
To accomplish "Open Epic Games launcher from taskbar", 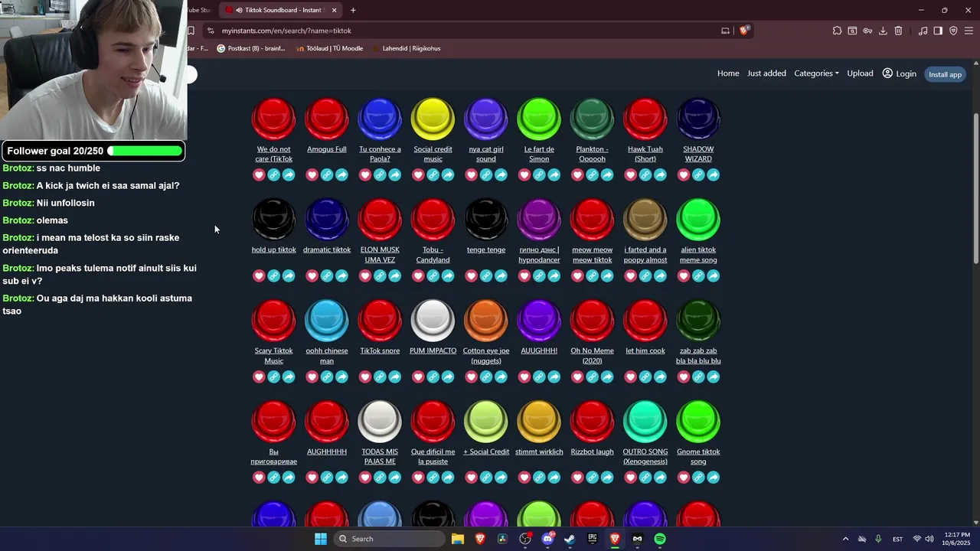I will (x=592, y=539).
